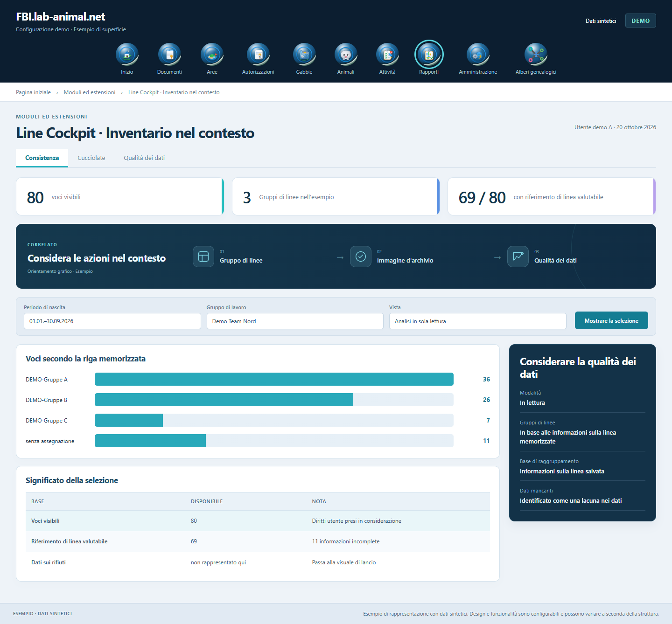The width and height of the screenshot is (672, 624).
Task: Follow the Moduli ed estensioni breadcrumb
Action: pos(90,92)
